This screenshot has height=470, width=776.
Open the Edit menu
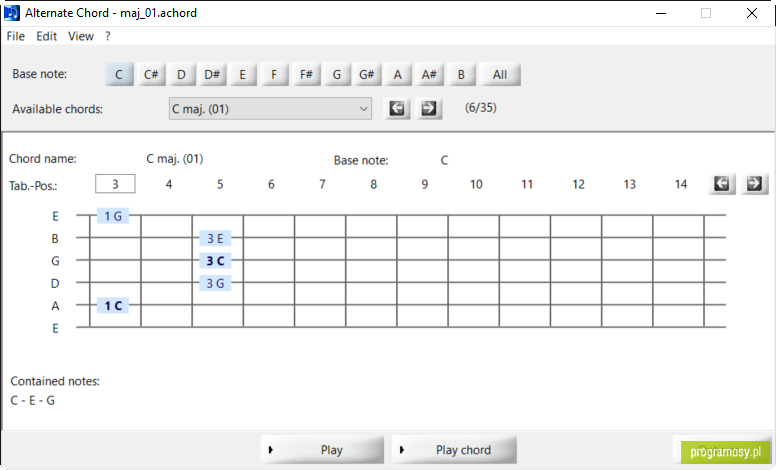point(47,36)
